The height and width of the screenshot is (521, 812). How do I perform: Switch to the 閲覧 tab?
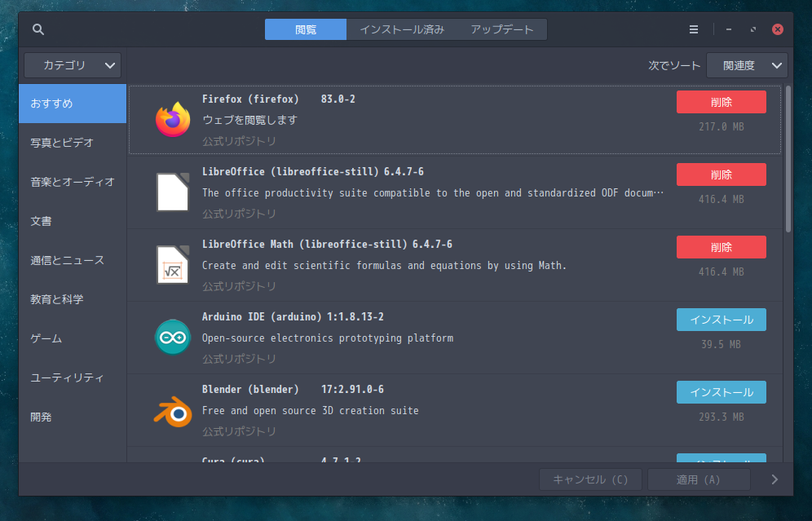(x=306, y=29)
